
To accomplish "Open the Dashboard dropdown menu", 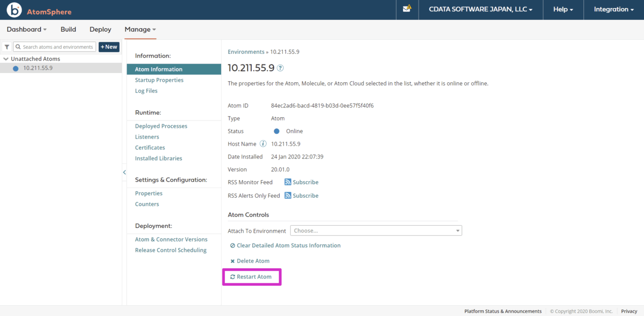I will tap(27, 30).
